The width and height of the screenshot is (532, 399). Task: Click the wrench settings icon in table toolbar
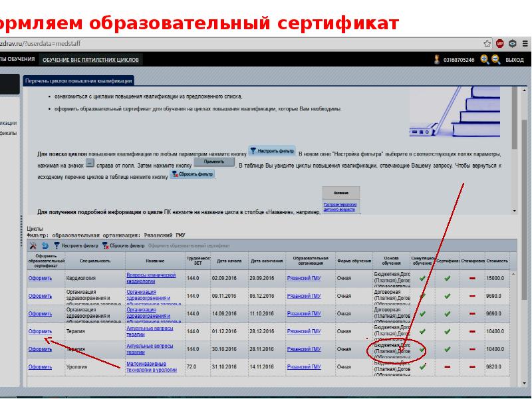coord(33,245)
